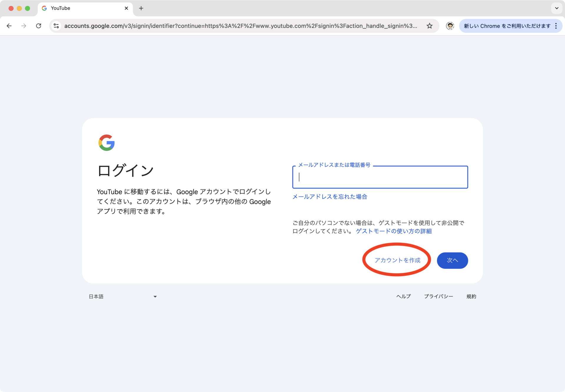Open site information icon in address bar
Screen dimensions: 565x392
click(x=56, y=26)
